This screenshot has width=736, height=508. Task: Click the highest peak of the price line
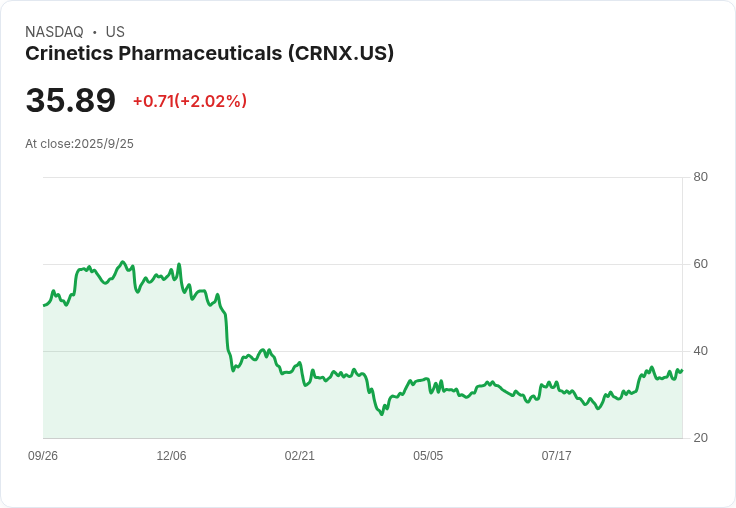tap(123, 262)
